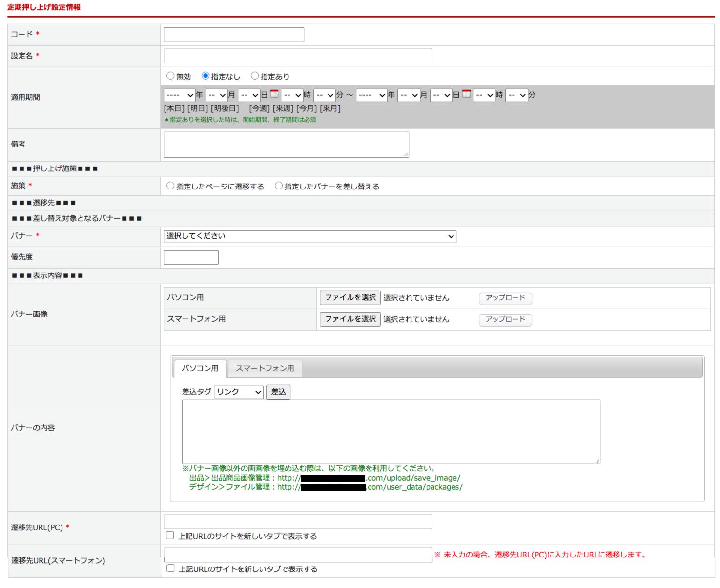Select the パソコン用 content tab
The width and height of the screenshot is (720, 588).
200,368
